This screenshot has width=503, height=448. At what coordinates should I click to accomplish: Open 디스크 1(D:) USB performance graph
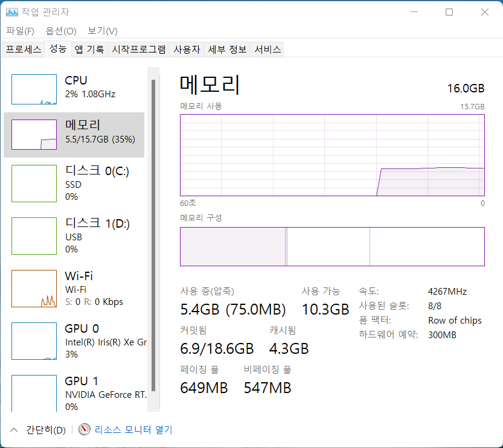(34, 236)
